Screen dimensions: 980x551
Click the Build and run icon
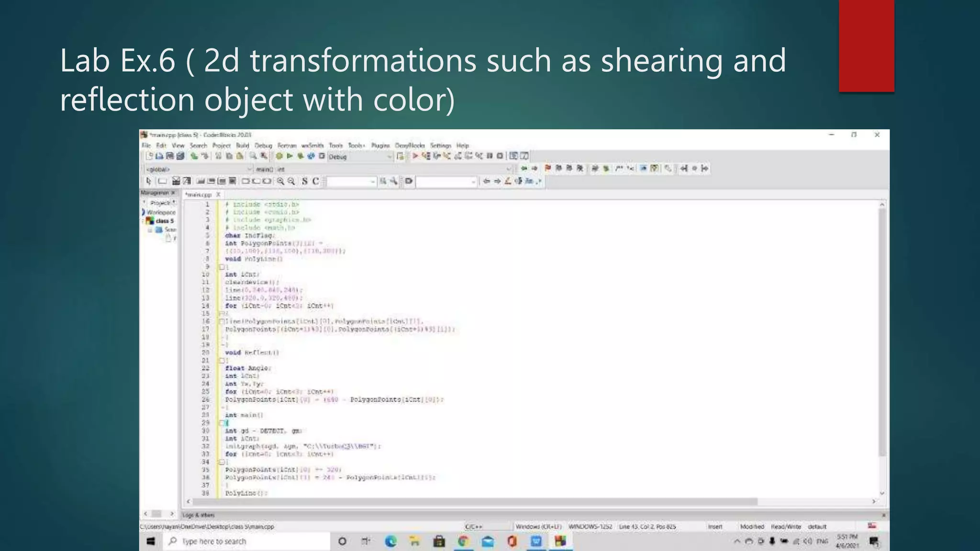coord(301,156)
